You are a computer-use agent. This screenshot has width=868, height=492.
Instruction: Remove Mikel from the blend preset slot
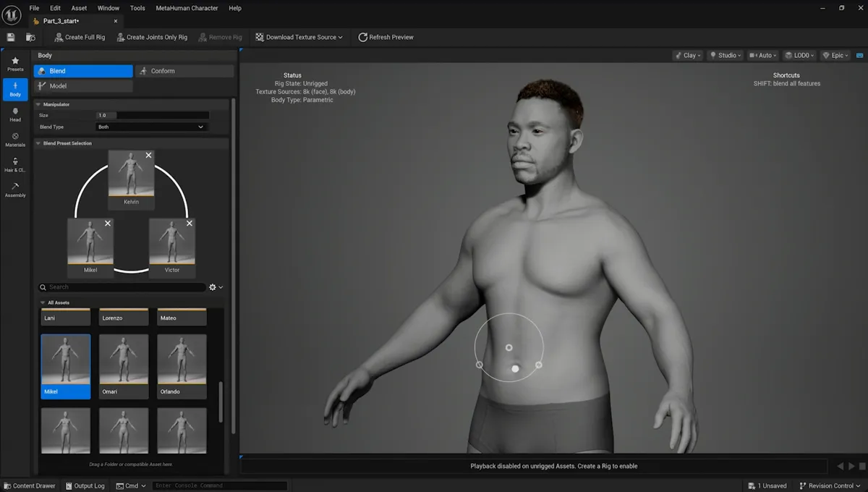pos(108,224)
